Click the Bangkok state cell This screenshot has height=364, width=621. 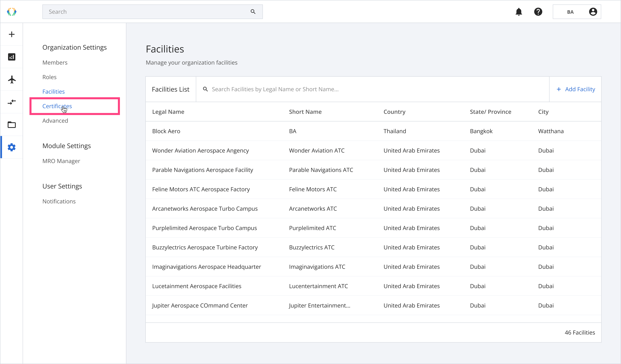point(481,131)
